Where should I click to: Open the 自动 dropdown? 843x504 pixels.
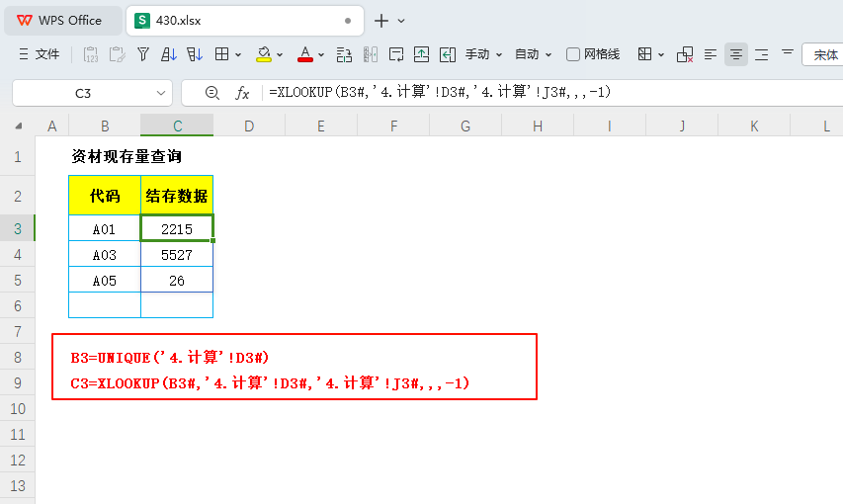(x=533, y=54)
